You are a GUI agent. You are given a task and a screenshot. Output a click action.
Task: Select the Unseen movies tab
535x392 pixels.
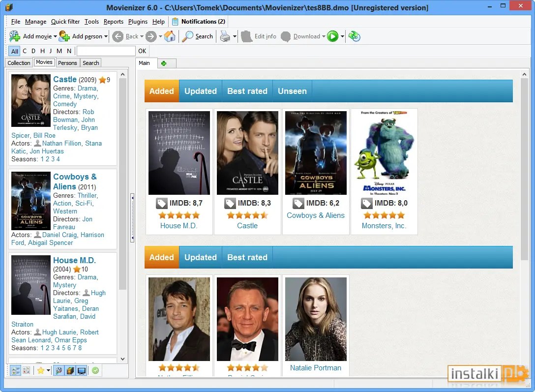(x=292, y=91)
